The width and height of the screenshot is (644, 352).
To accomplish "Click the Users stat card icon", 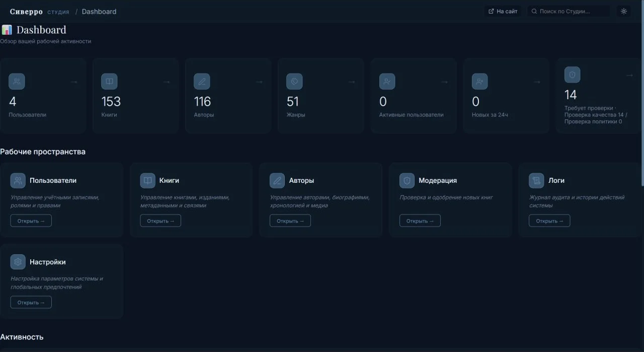I will [x=17, y=82].
